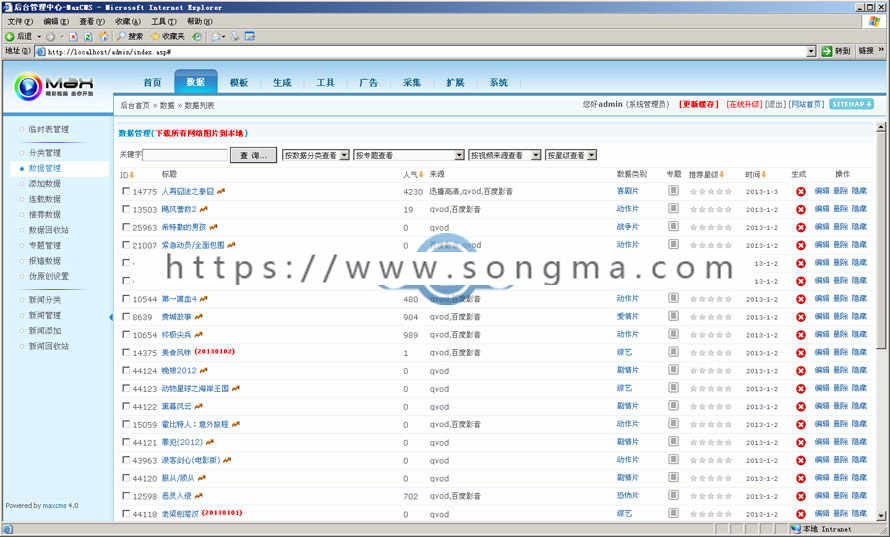The height and width of the screenshot is (537, 890).
Task: Check the checkbox for row 15059
Action: point(126,423)
